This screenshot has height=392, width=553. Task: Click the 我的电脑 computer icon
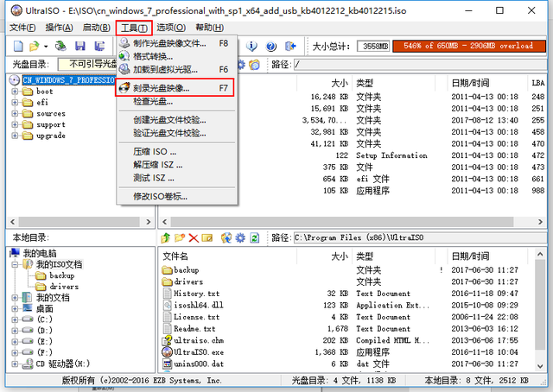tap(16, 253)
